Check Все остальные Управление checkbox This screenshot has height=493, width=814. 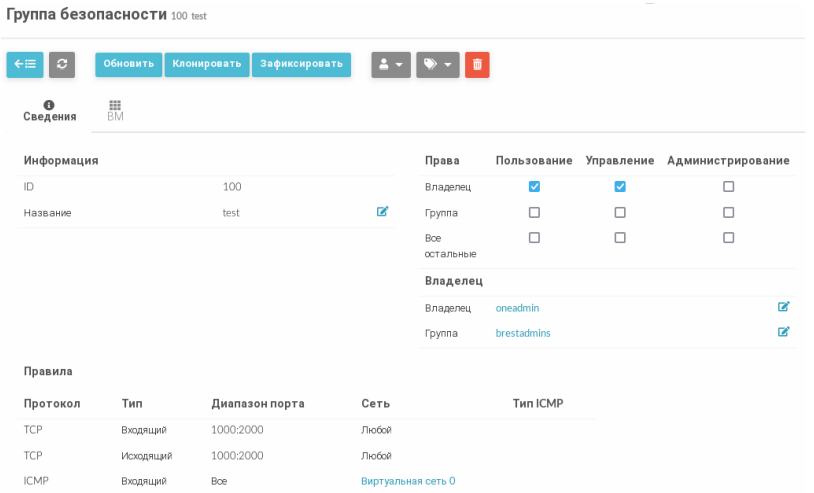(620, 238)
